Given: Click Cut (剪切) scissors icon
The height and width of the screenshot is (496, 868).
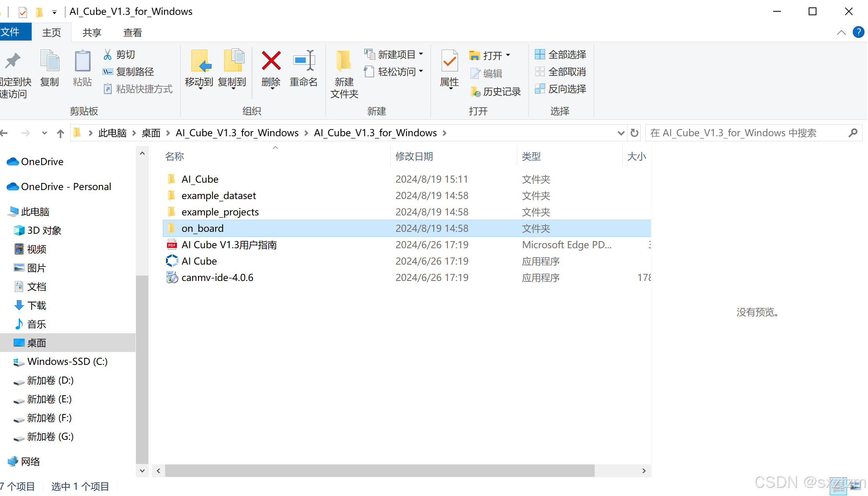Looking at the screenshot, I should [x=107, y=54].
